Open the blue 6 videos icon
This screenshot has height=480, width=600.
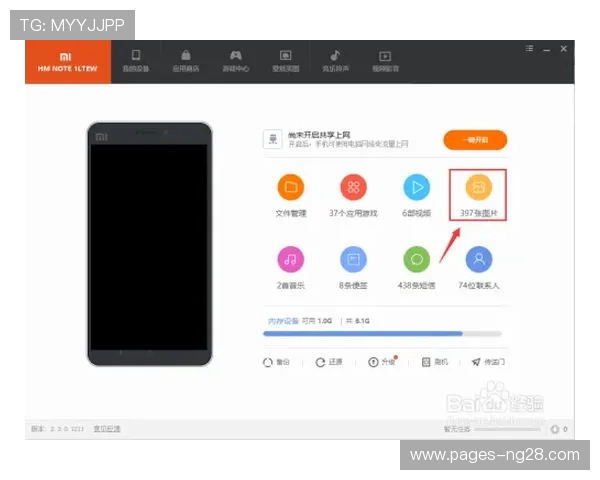coord(417,187)
